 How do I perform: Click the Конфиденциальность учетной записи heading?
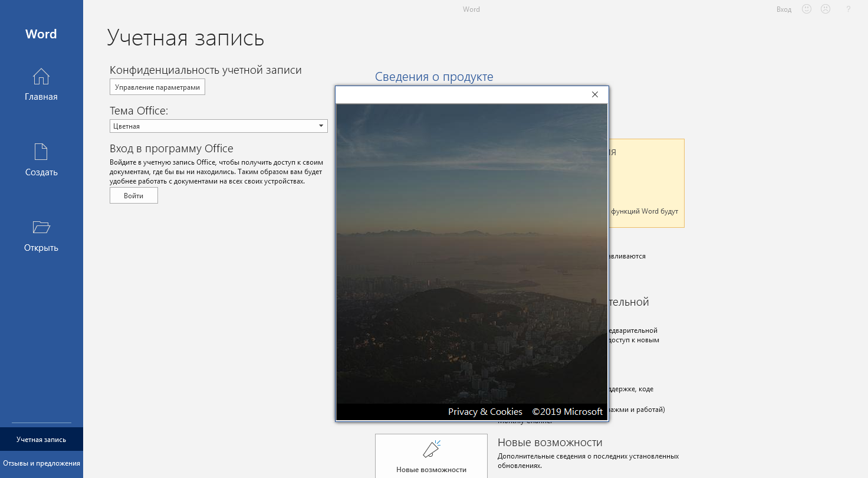pyautogui.click(x=206, y=70)
